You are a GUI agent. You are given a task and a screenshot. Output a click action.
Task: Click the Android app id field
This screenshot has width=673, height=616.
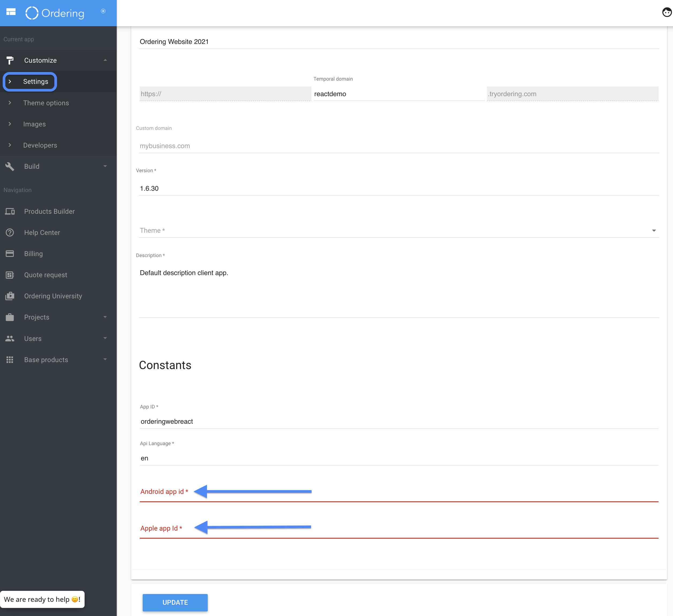click(x=399, y=492)
